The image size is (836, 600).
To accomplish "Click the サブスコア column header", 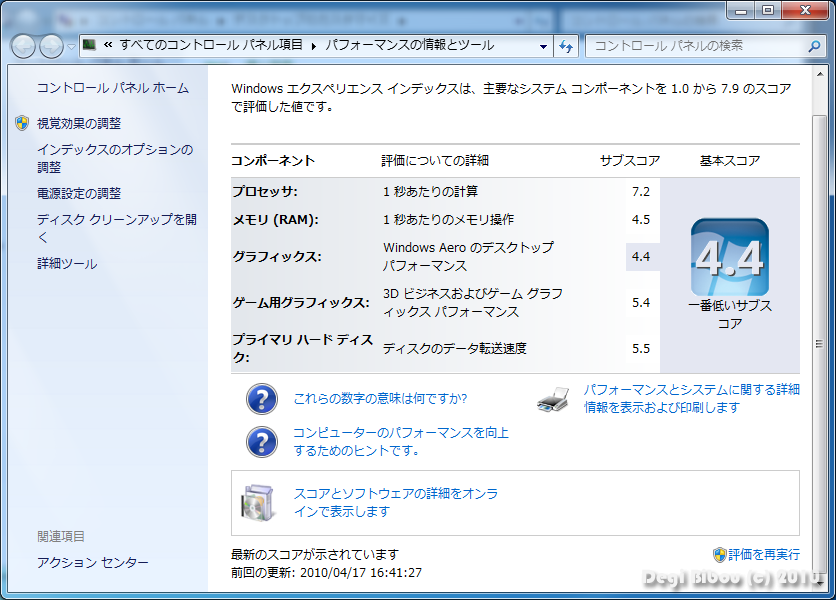I will coord(630,161).
